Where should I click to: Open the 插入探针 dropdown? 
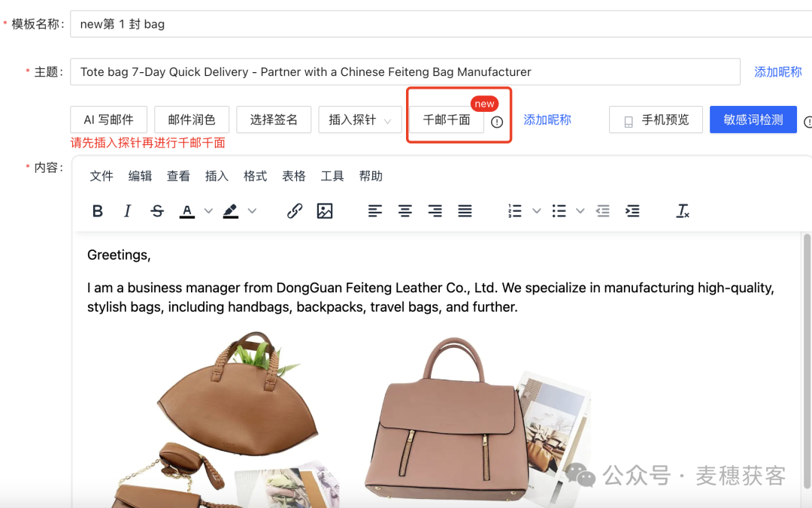point(360,119)
